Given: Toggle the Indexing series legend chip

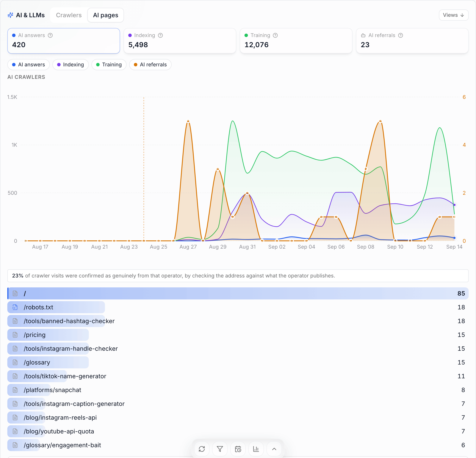Looking at the screenshot, I should pyautogui.click(x=70, y=65).
